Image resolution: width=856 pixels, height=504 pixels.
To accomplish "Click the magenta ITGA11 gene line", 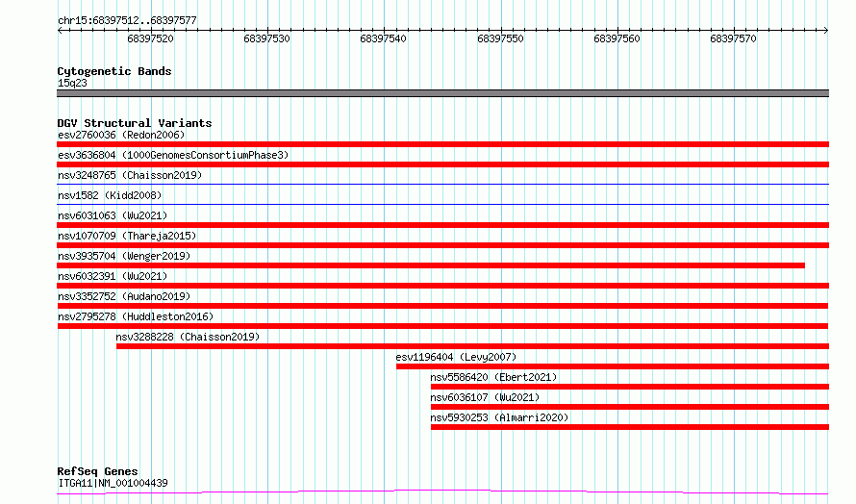I will pos(442,492).
